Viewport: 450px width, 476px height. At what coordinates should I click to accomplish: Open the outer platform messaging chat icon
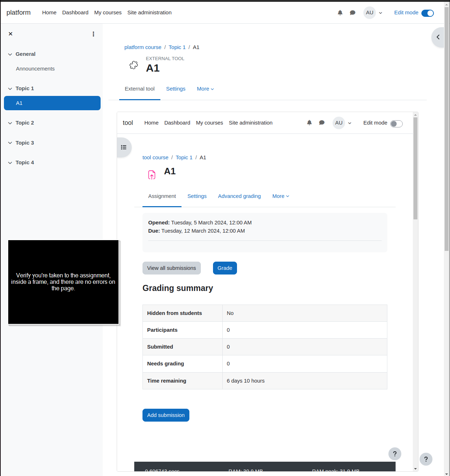353,13
